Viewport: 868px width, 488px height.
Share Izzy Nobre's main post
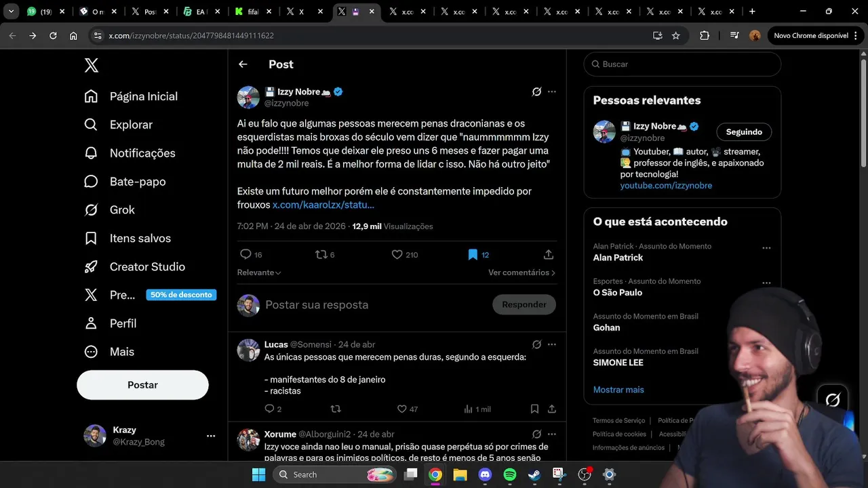(549, 255)
